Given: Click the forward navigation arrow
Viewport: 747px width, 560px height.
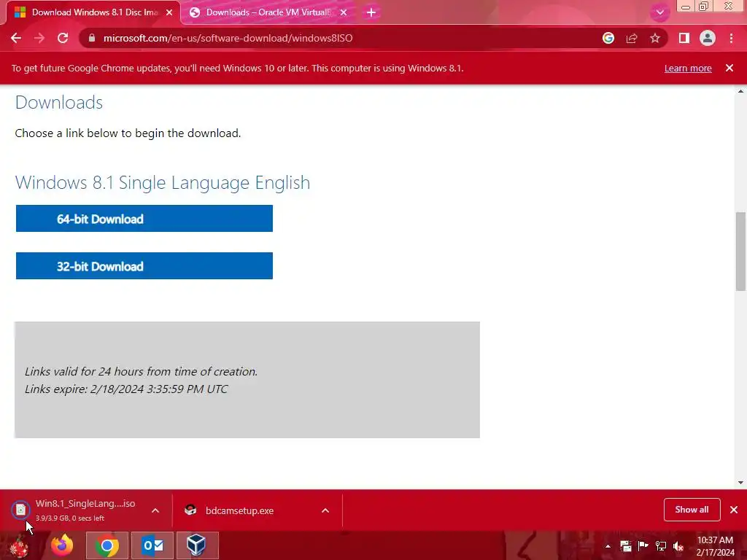Looking at the screenshot, I should point(39,38).
